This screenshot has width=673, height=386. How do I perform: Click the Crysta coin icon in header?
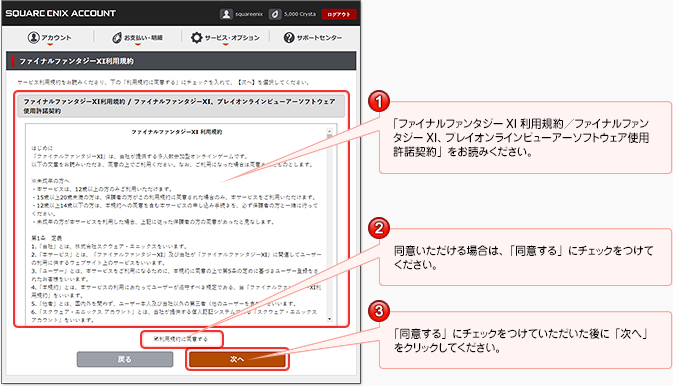click(275, 14)
